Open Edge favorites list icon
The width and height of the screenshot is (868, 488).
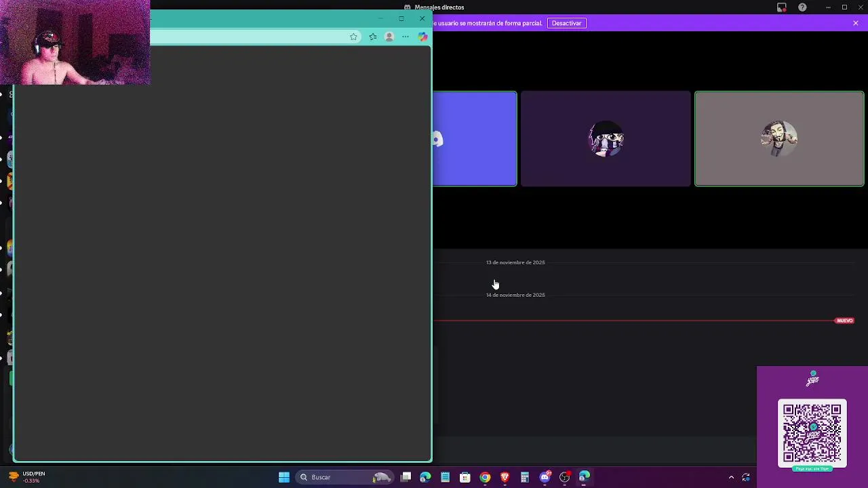coord(373,37)
